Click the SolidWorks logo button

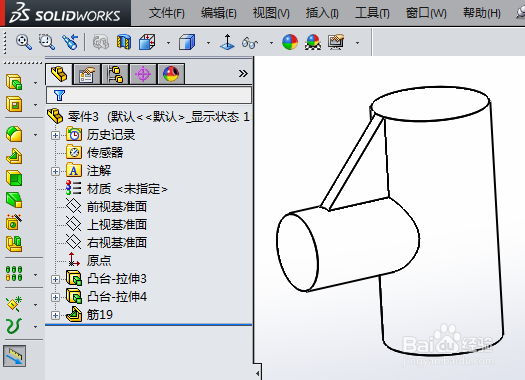65,13
